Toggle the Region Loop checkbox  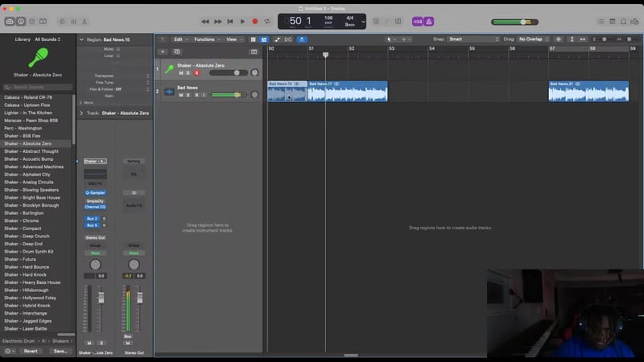[118, 56]
